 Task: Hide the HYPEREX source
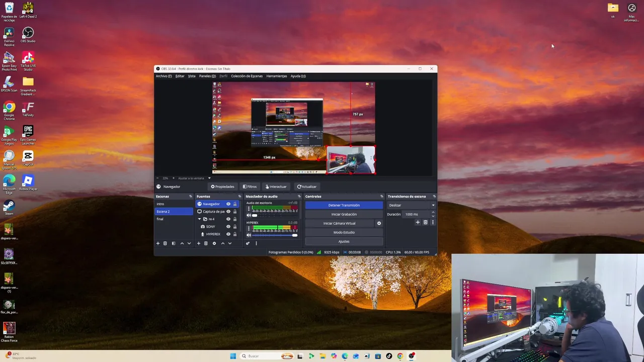(228, 234)
